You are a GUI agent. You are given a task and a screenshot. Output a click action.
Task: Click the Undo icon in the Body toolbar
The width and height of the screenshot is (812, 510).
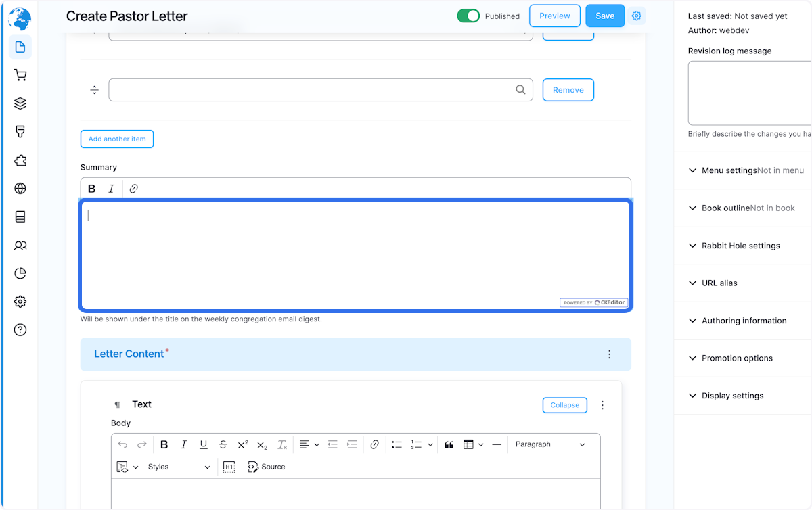(122, 444)
